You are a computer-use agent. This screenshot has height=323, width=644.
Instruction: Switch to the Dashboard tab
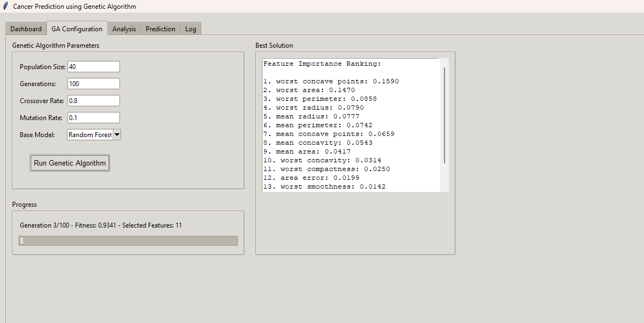(26, 29)
